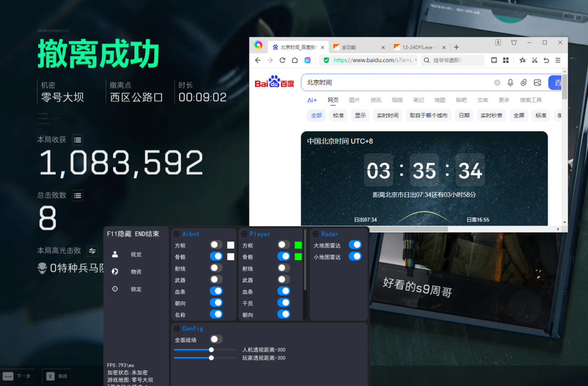Disable the 大地图雷达 toggle in Radar panel

click(x=355, y=244)
